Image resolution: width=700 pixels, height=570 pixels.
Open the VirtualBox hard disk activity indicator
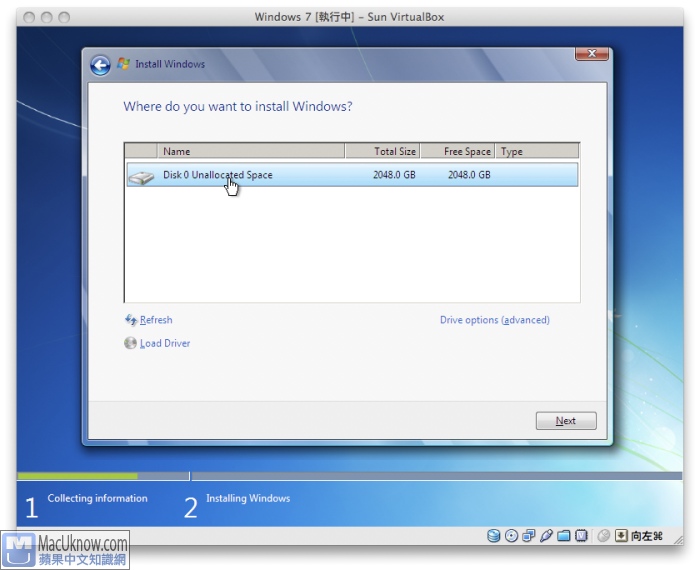click(493, 536)
